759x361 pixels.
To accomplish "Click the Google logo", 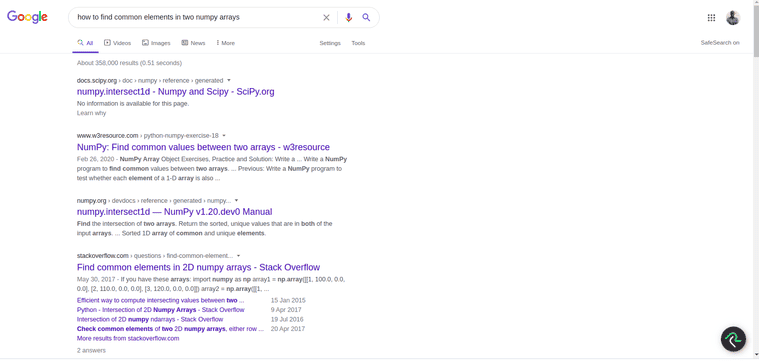I will 27,17.
